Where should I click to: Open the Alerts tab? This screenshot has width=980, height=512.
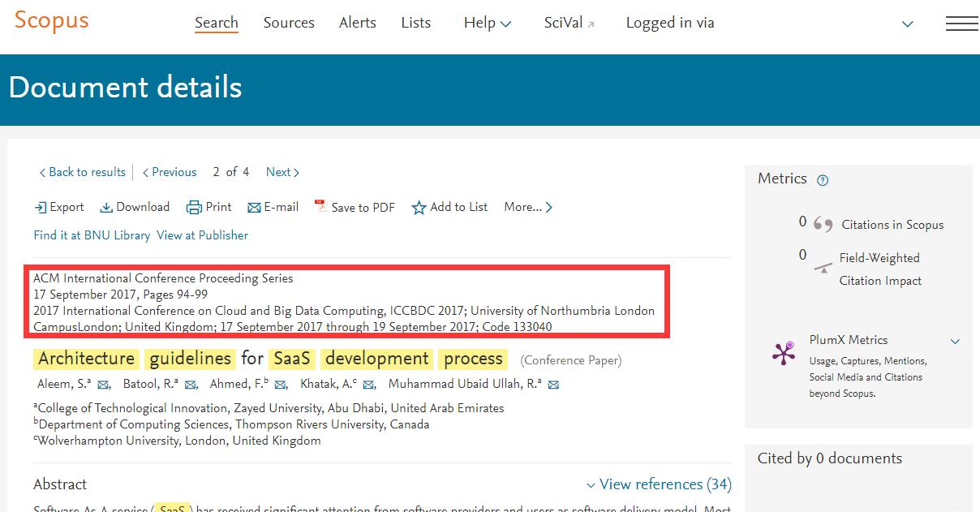point(358,23)
